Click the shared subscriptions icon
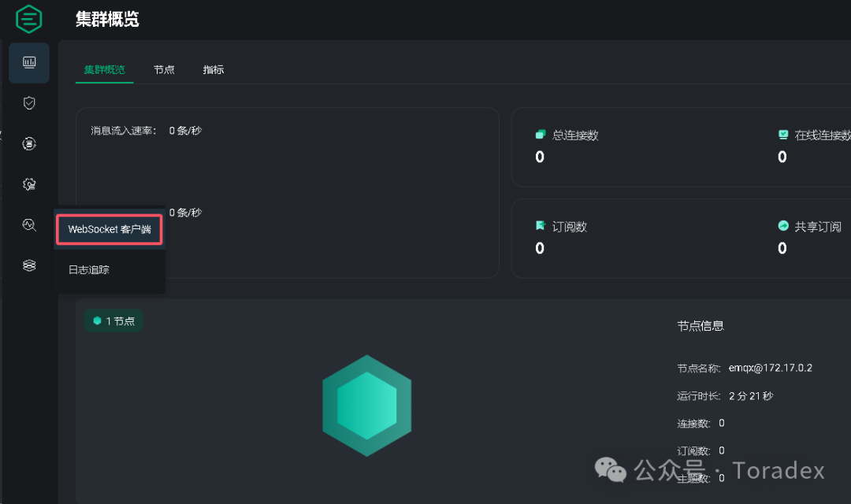Screen dimensions: 851x504 (783, 226)
